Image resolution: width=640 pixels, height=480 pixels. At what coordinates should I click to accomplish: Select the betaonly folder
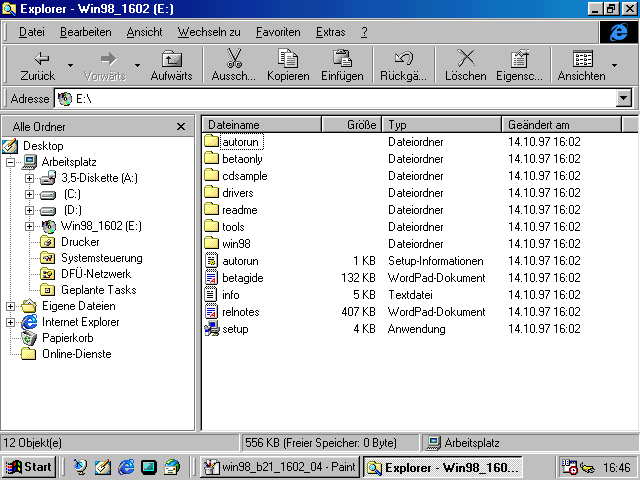[x=242, y=159]
